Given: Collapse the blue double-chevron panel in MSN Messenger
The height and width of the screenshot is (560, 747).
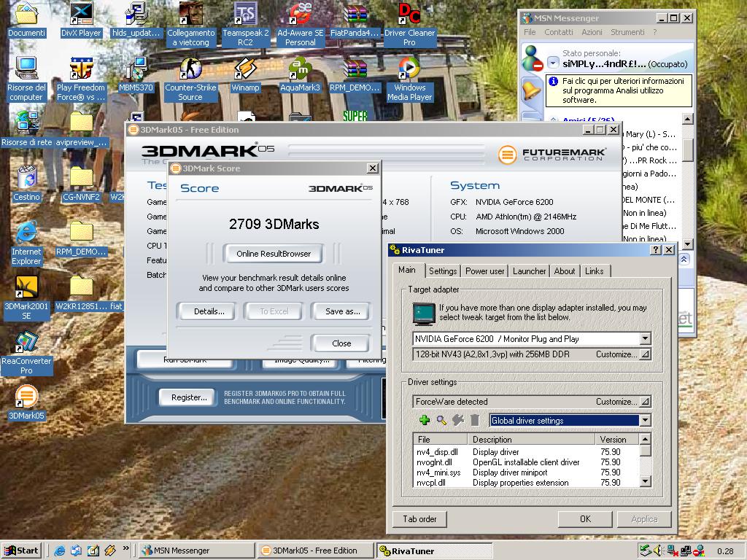Looking at the screenshot, I should 684,259.
